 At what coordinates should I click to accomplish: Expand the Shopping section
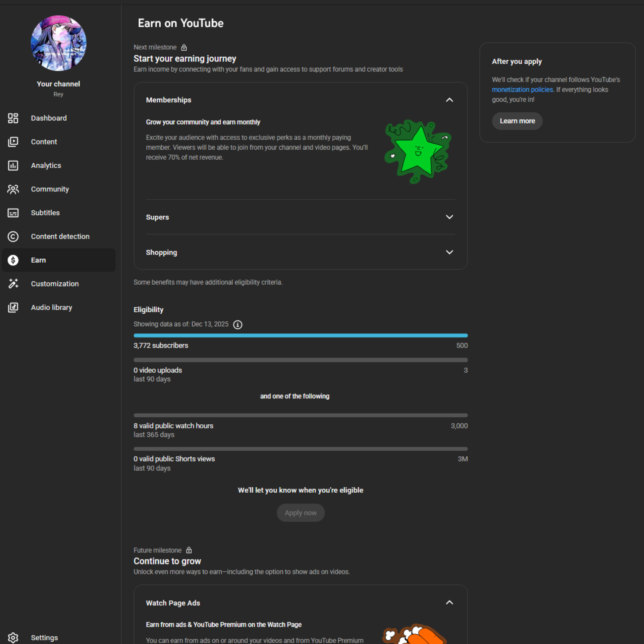pyautogui.click(x=449, y=252)
